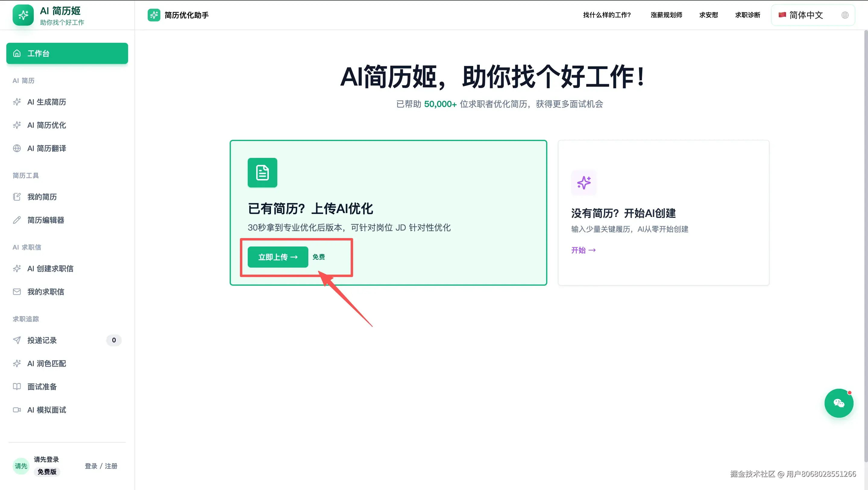Open 我的求职信 from the sidebar
Screen dimensions: 868x490
click(46, 292)
